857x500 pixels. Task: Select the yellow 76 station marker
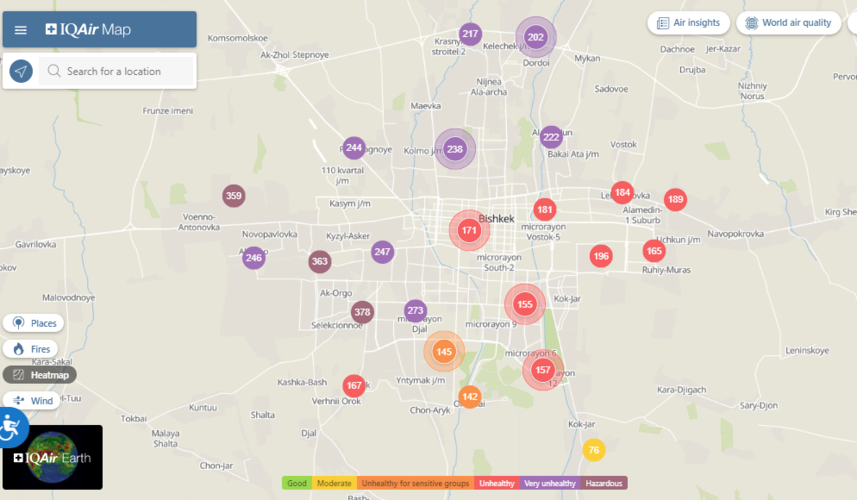594,450
